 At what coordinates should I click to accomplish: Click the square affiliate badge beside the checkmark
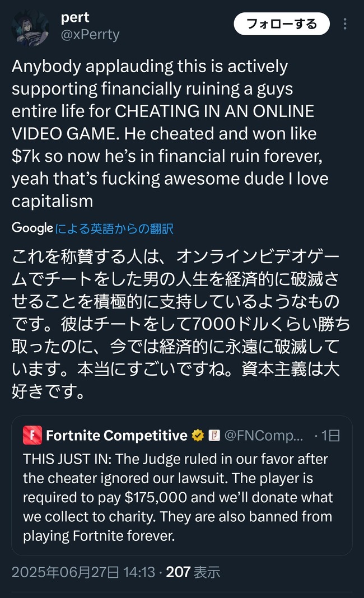pos(213,435)
